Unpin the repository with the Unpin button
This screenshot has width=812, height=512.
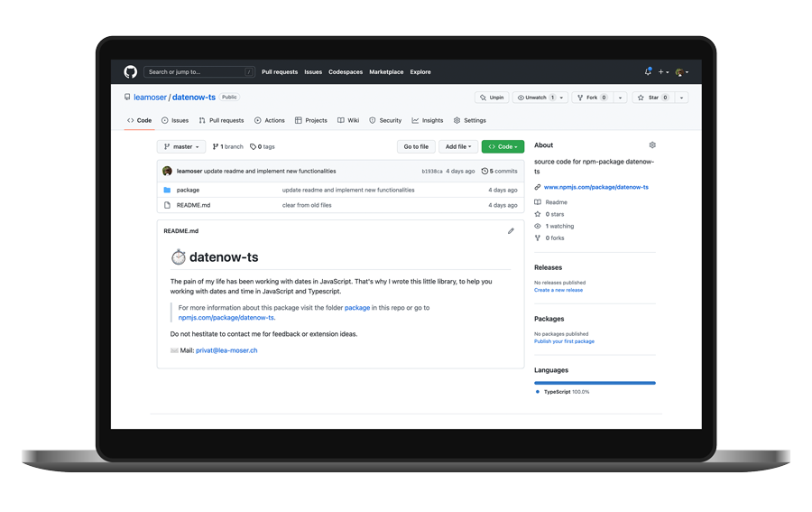coord(492,98)
